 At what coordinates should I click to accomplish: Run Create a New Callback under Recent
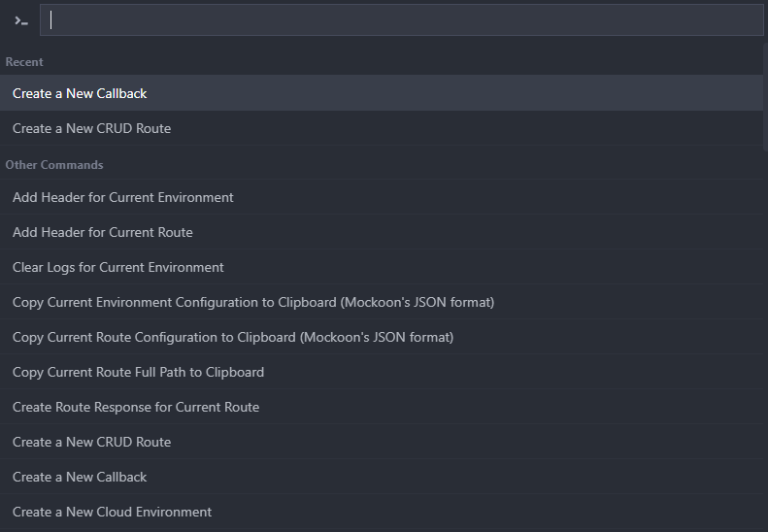point(80,93)
